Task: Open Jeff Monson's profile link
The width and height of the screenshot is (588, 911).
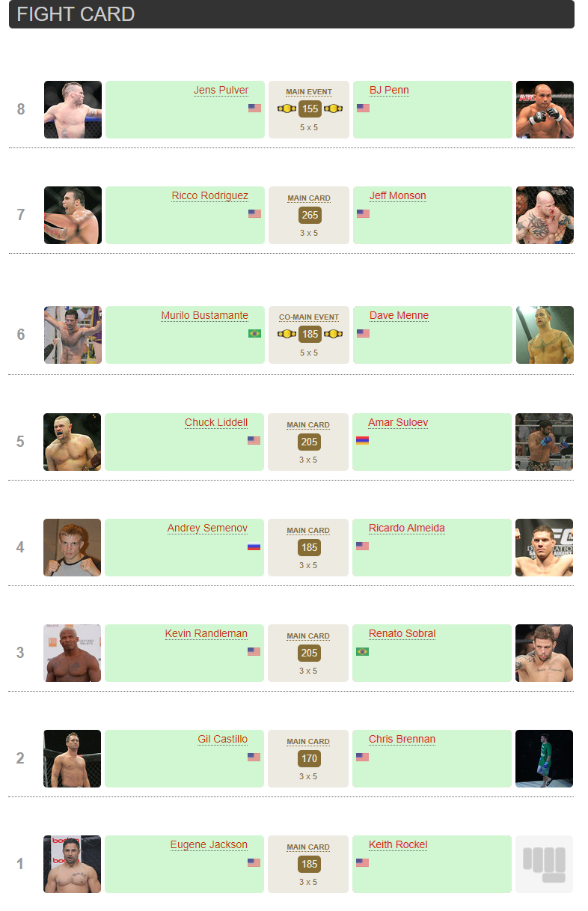Action: tap(397, 195)
